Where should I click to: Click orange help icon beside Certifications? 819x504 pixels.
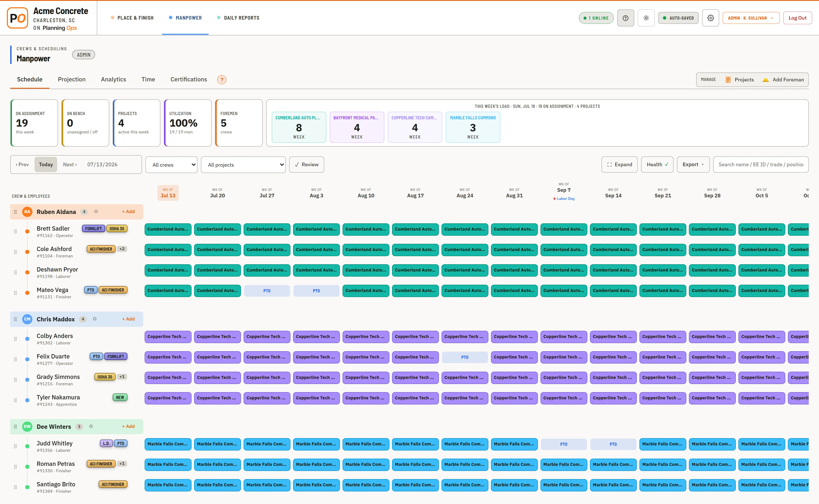tap(222, 80)
